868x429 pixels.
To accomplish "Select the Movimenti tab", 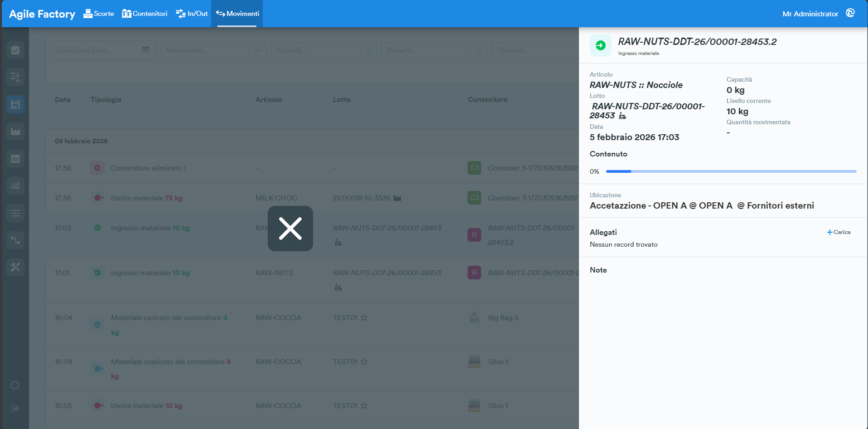I will pos(237,14).
